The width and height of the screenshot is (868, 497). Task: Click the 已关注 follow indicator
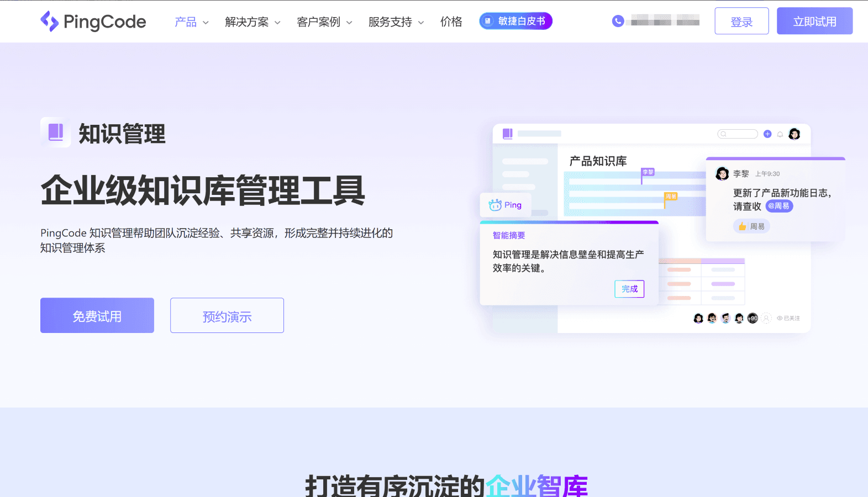[x=788, y=318]
